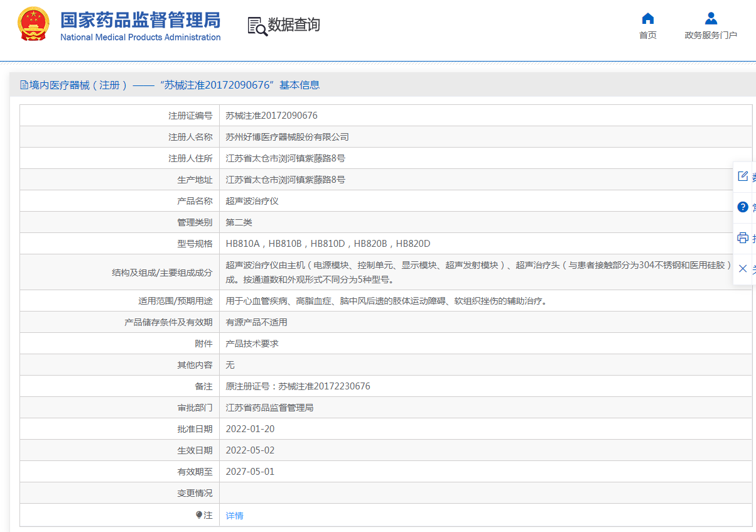Screen dimensions: 756x532
Task: Click the 生产地址 address value
Action: point(286,180)
